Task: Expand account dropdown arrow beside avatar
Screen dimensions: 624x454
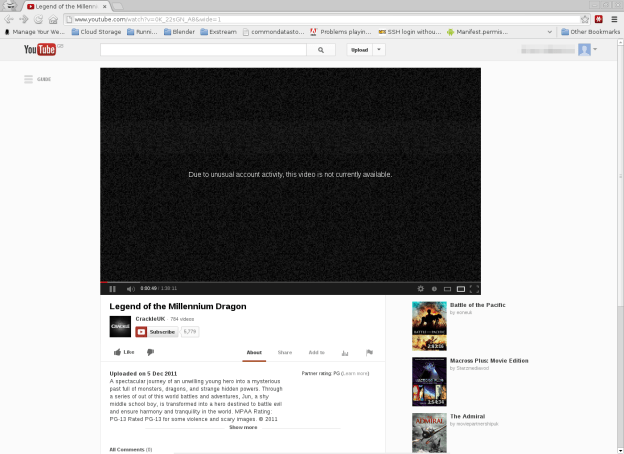Action: coord(595,49)
